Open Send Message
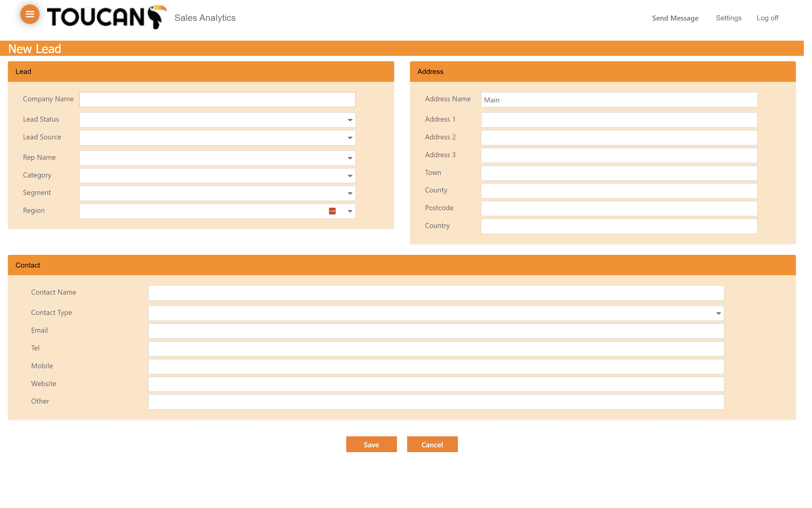 [x=675, y=18]
